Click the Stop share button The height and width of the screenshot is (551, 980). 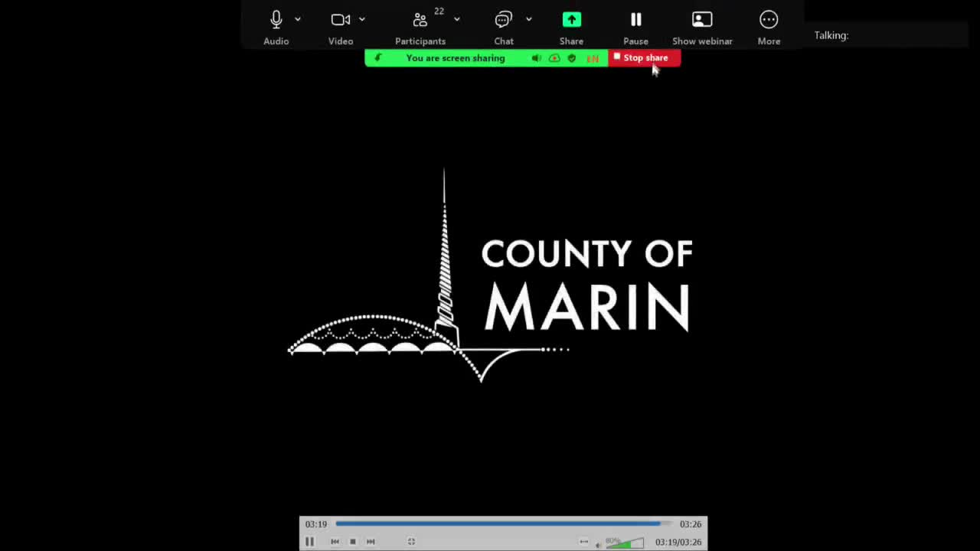click(644, 58)
